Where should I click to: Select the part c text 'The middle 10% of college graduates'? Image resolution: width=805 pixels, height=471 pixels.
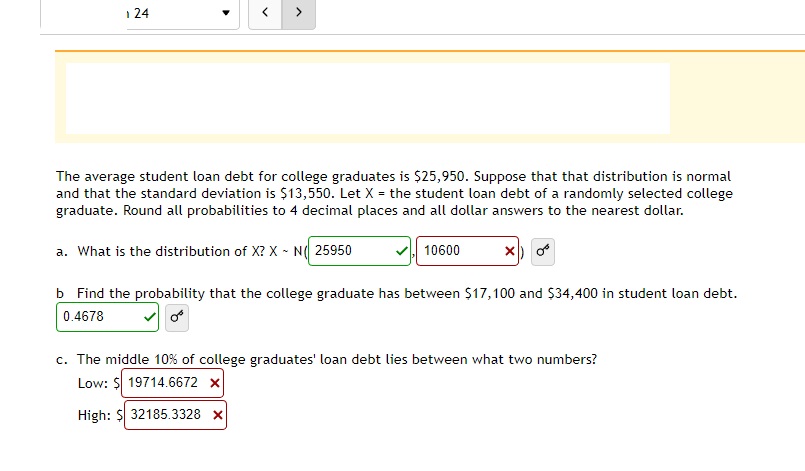coord(196,360)
